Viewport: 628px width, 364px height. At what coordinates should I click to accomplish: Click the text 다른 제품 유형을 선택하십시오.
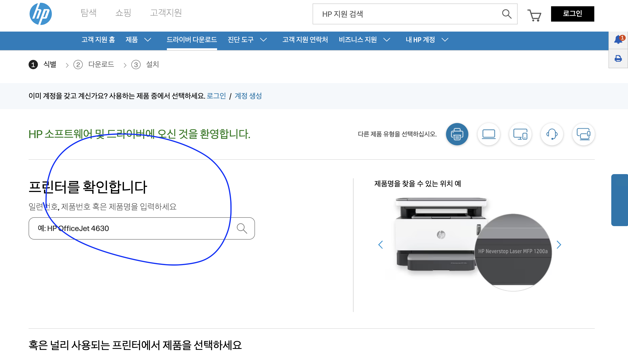point(397,134)
